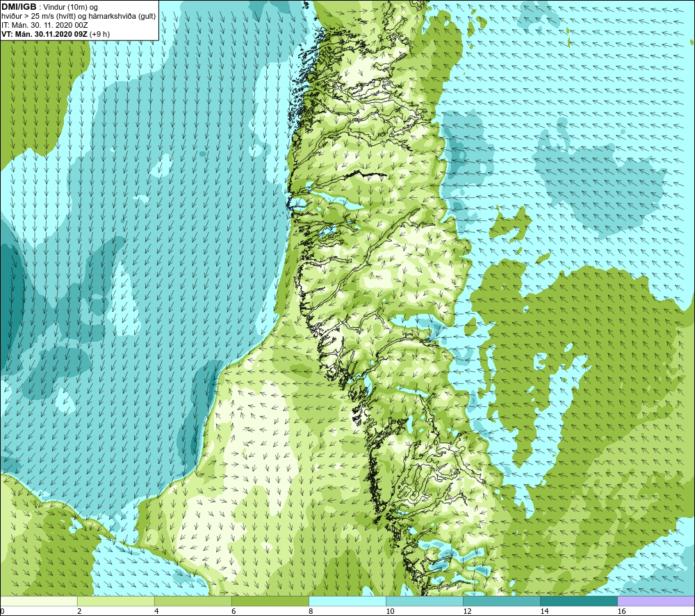Click the 2–4 m/s light green swatch
This screenshot has height=616, width=695.
[116, 601]
